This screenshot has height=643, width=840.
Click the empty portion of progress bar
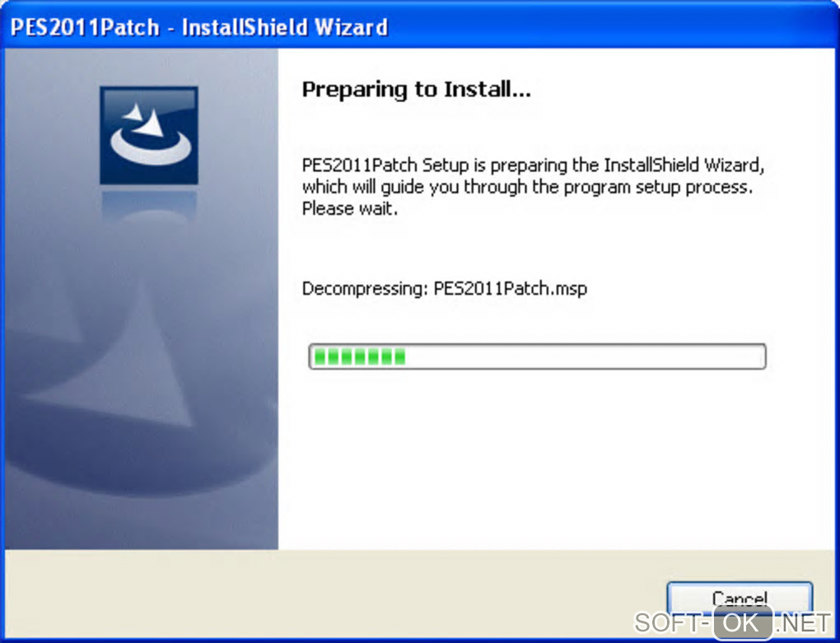tap(585, 356)
